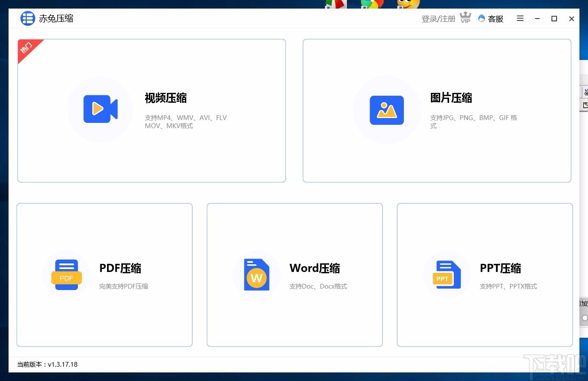The height and width of the screenshot is (381, 588).
Task: Open the 客服 customer service icon
Action: point(481,19)
